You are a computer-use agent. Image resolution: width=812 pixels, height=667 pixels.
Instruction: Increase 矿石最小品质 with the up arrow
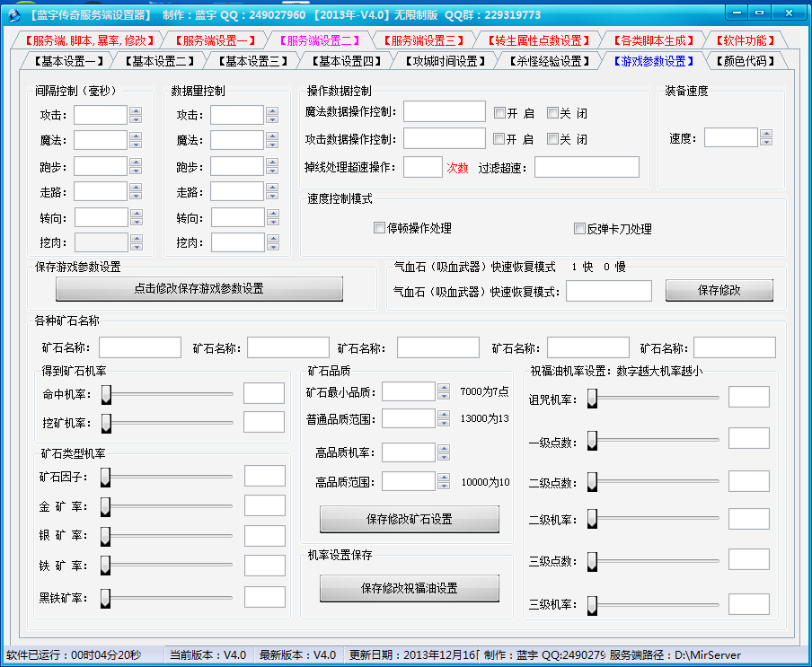(443, 387)
